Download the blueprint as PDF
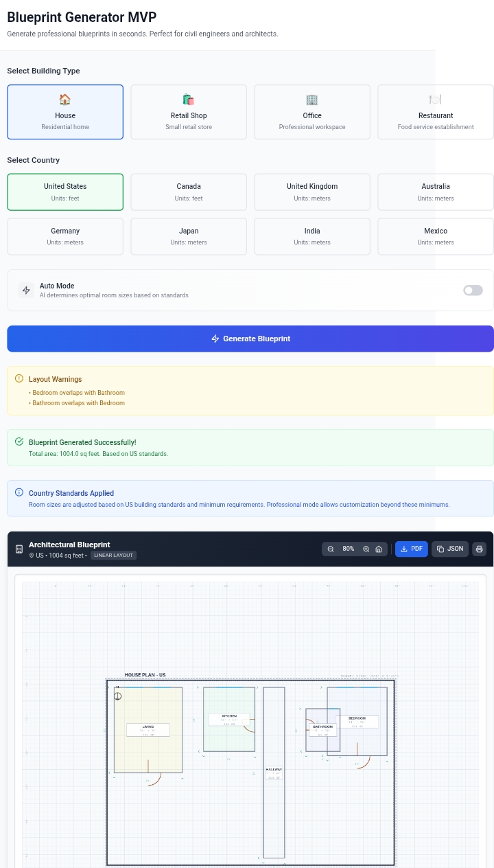The height and width of the screenshot is (868, 494). [x=412, y=549]
